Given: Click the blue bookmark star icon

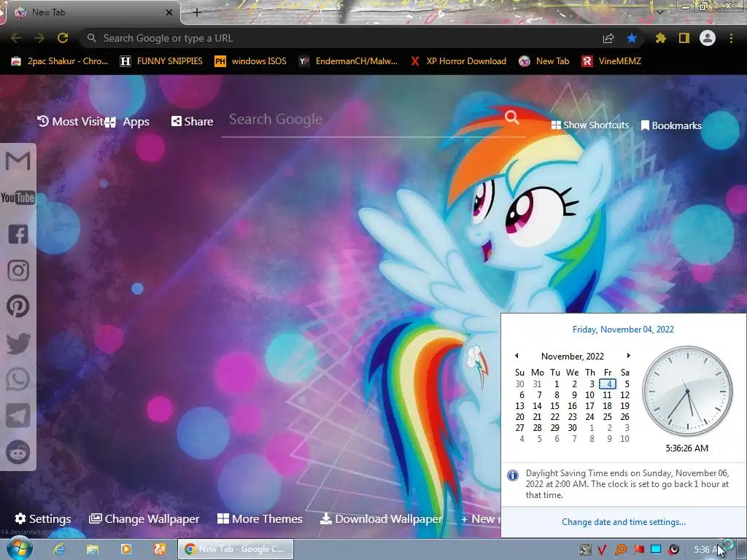Looking at the screenshot, I should [632, 38].
